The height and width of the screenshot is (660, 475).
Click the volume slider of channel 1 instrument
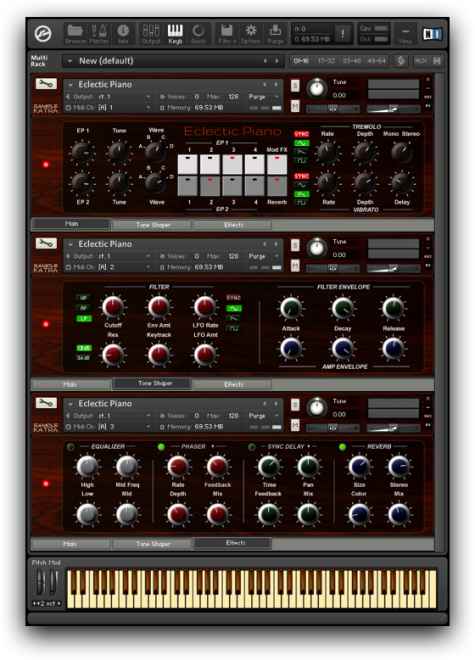[393, 109]
